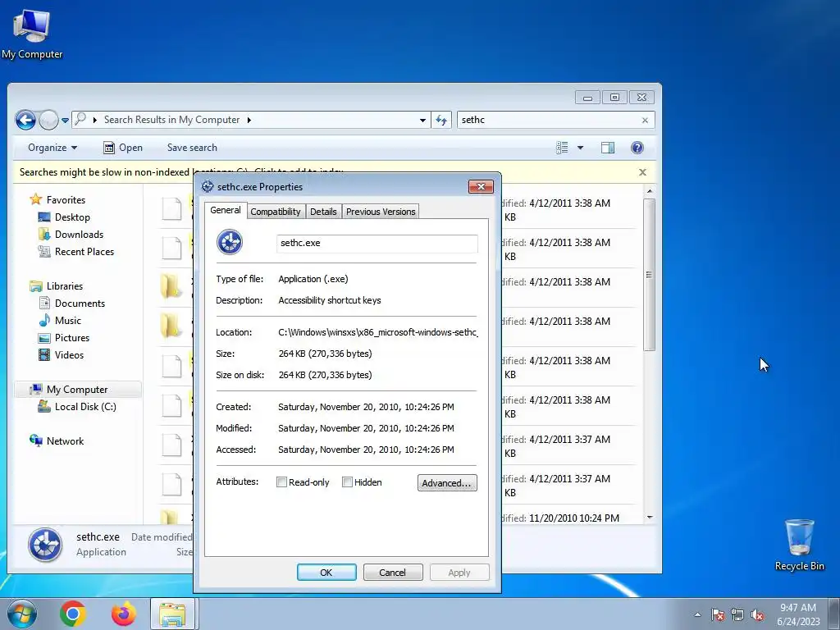Click the results list scroll up arrow
This screenshot has height=630, width=840.
tap(650, 191)
